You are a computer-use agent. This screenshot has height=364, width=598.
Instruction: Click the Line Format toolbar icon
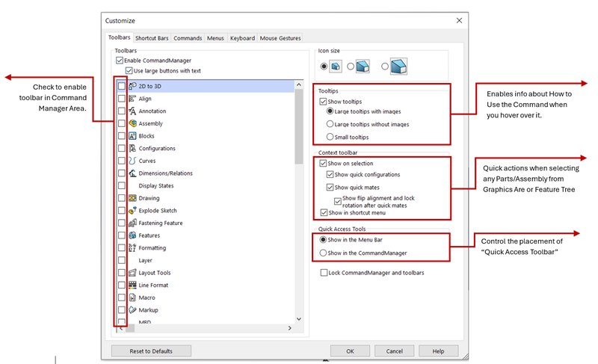pos(132,285)
